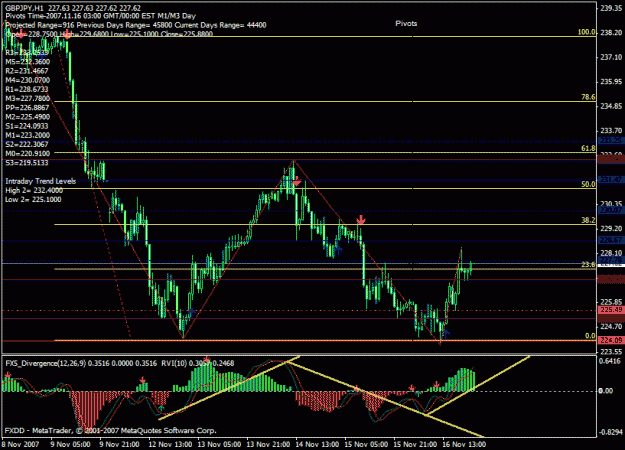Select the Pivots label at the chart top
The height and width of the screenshot is (450, 625).
coord(406,24)
